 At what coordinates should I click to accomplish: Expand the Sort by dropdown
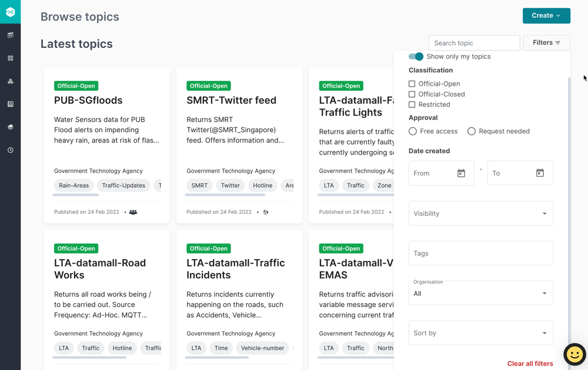(x=480, y=333)
